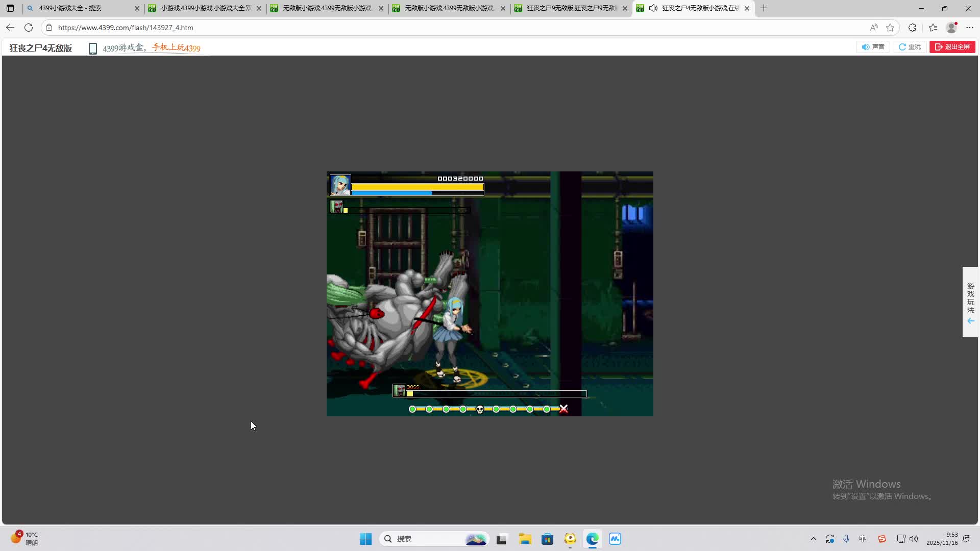Click the 重玩 replay button
This screenshot has width=980, height=551.
point(910,47)
